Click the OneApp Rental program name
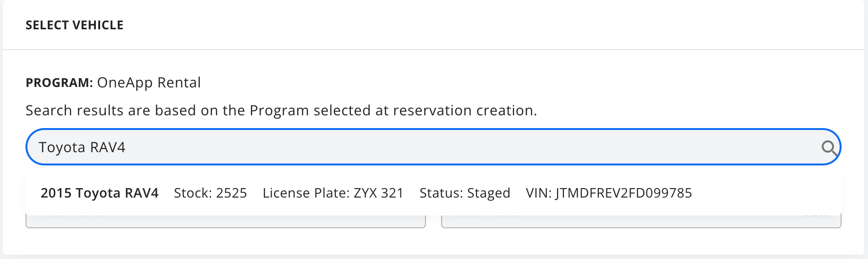The image size is (868, 259). point(149,83)
